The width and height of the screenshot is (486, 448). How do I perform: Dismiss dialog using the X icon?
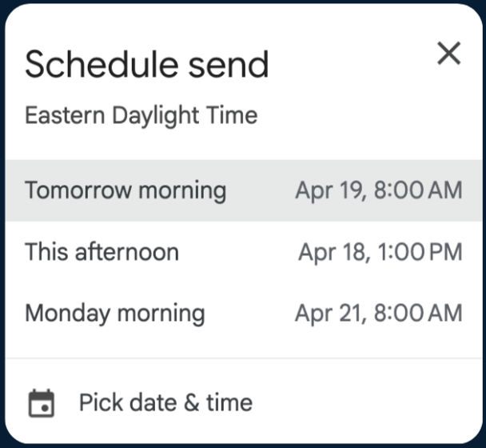(448, 54)
